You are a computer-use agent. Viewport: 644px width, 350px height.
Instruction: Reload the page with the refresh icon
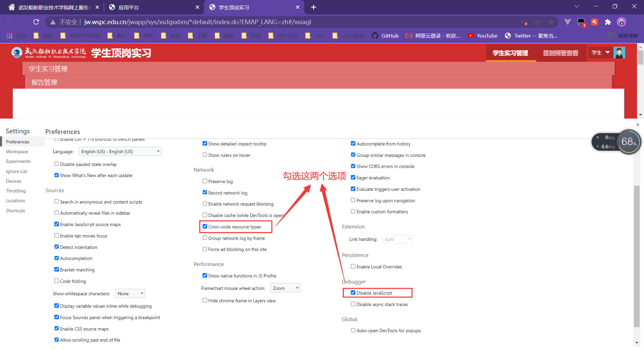[x=36, y=22]
